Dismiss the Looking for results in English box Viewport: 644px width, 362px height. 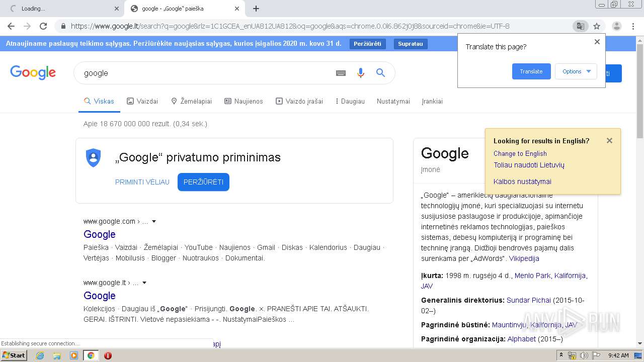click(609, 141)
